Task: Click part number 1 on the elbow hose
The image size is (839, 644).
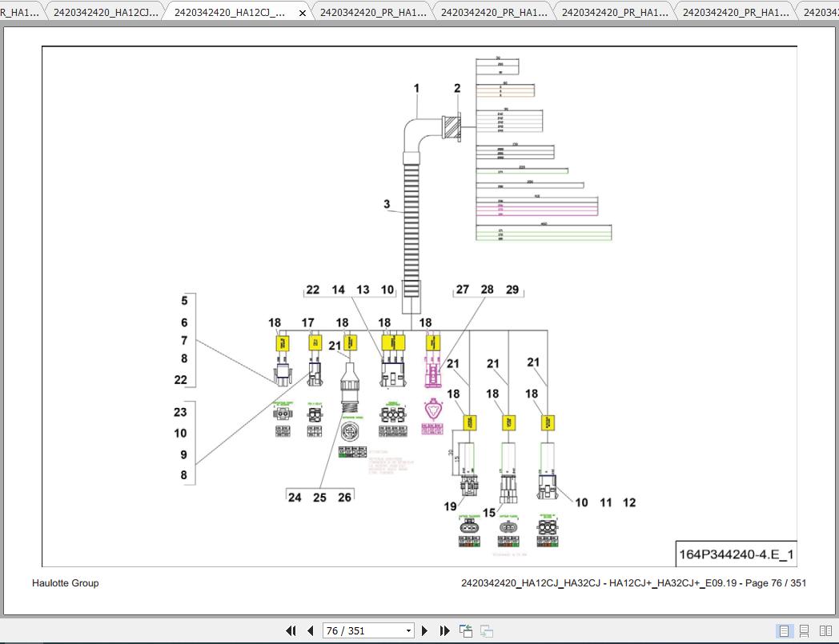Action: [416, 88]
